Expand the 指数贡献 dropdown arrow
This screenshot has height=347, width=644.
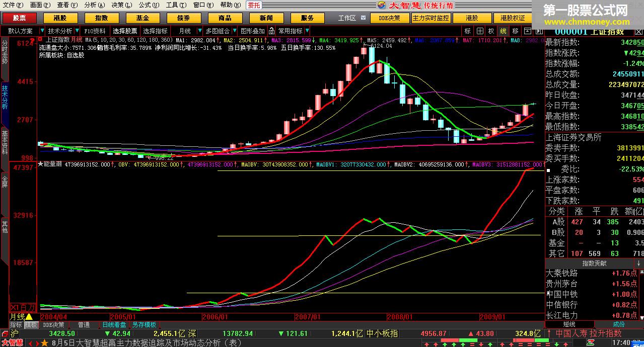pyautogui.click(x=639, y=264)
